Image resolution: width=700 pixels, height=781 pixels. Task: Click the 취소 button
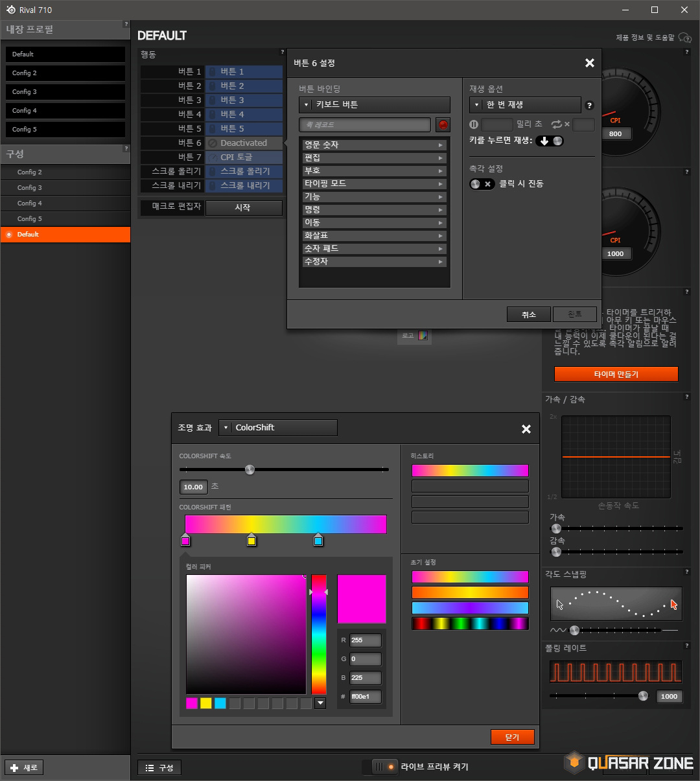pos(529,314)
